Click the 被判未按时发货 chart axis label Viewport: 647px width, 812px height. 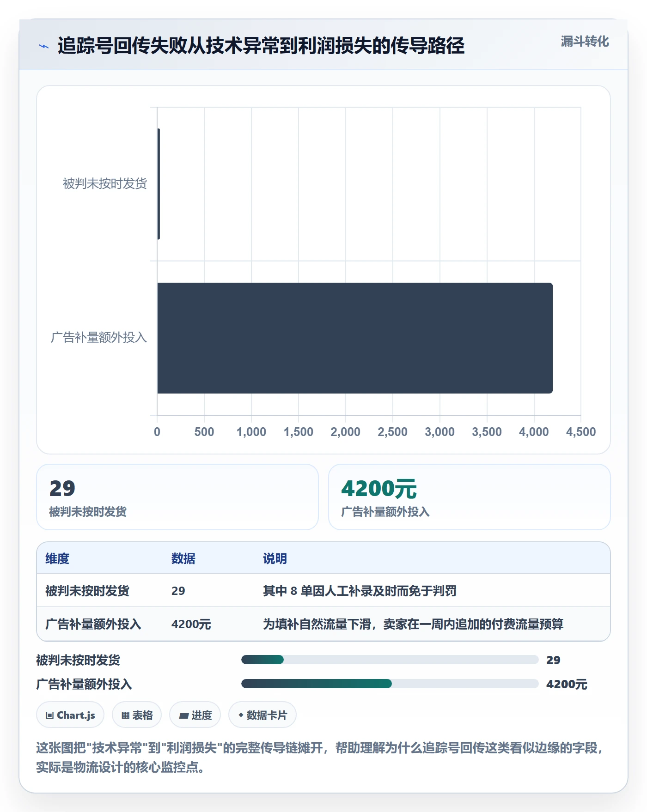105,184
